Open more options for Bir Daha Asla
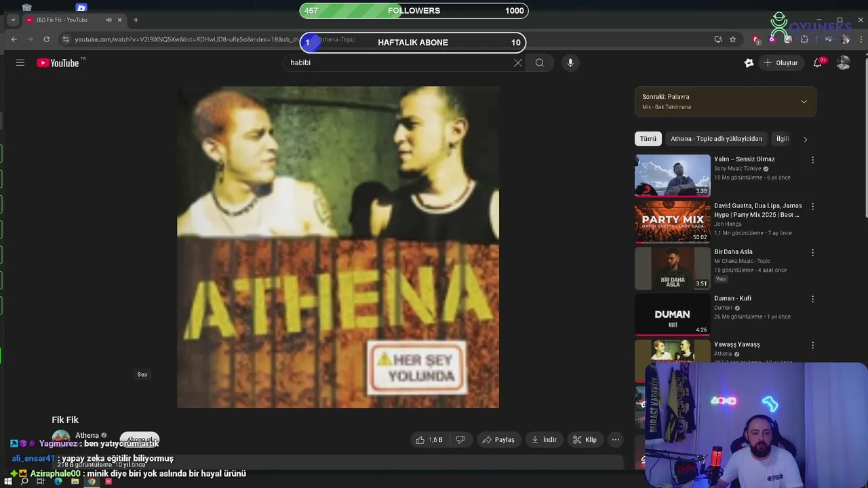 pos(812,252)
